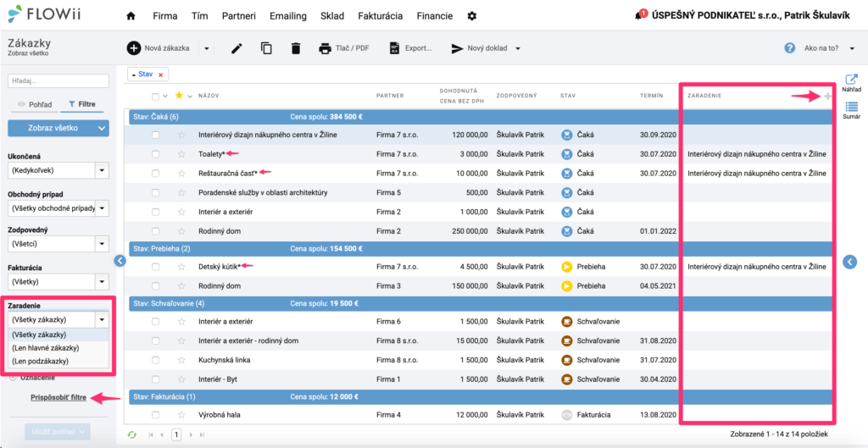Click the copy order icon

pyautogui.click(x=266, y=48)
